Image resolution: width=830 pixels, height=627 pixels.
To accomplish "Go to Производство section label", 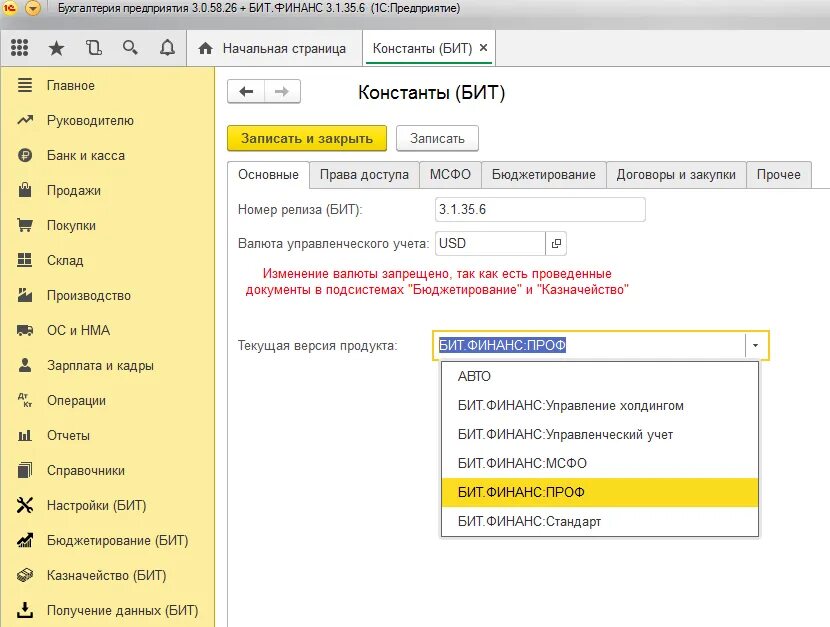I will pos(89,295).
